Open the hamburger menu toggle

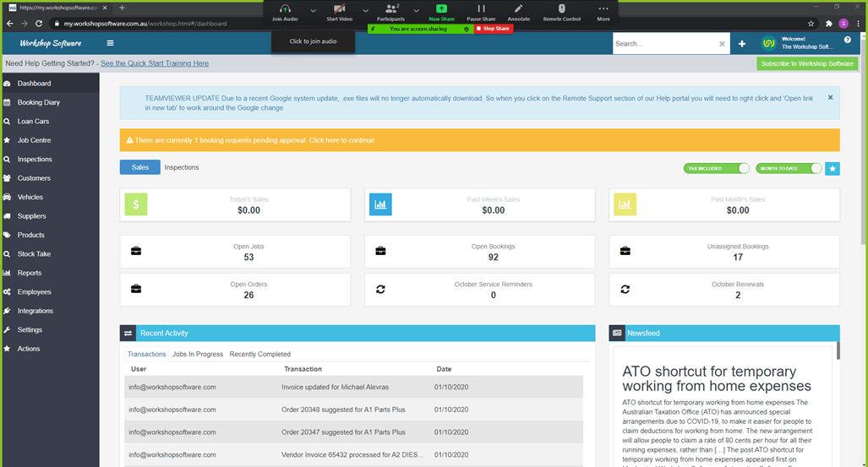click(110, 43)
